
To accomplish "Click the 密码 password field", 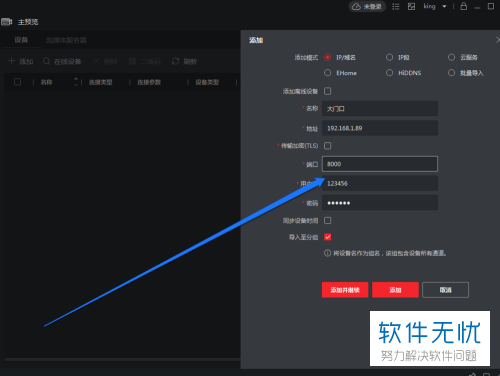I will coord(380,203).
